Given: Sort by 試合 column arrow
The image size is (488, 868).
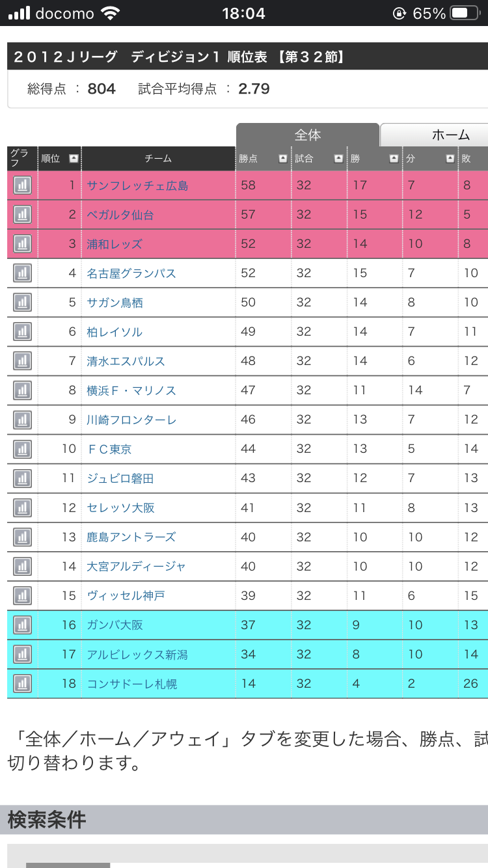Looking at the screenshot, I should 338,158.
